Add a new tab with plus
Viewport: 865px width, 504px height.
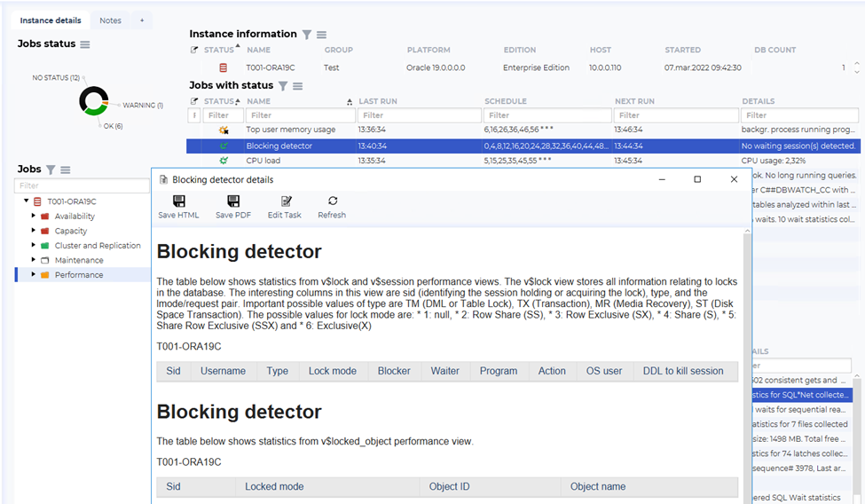click(x=142, y=20)
